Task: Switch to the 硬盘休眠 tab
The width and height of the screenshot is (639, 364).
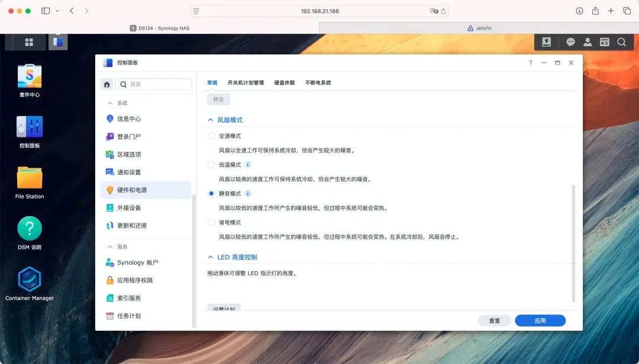Action: 284,83
